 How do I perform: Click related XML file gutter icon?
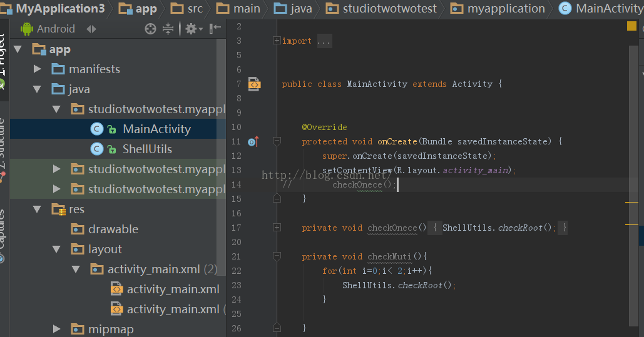(x=254, y=84)
